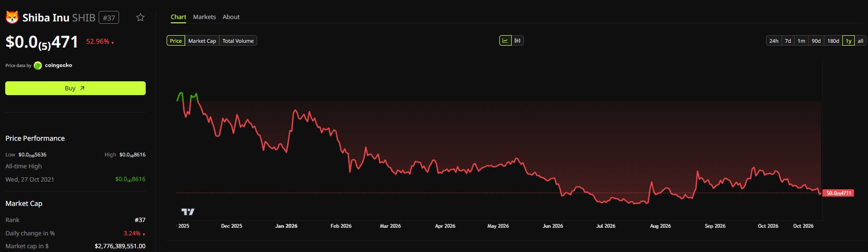The image size is (868, 252).
Task: Click the #37 rank badge
Action: pyautogui.click(x=109, y=18)
